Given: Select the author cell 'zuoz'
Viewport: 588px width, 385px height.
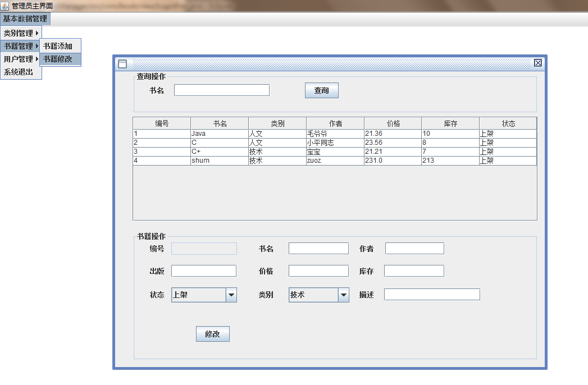Looking at the screenshot, I should pos(335,161).
